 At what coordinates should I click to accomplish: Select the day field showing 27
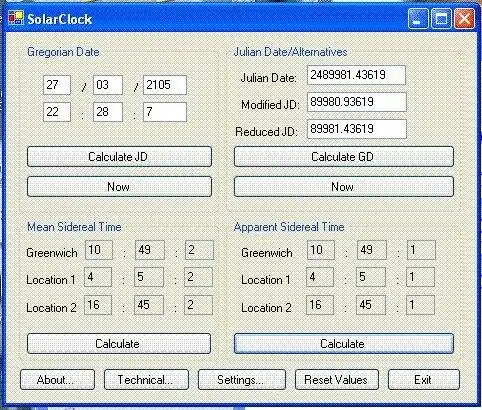(57, 85)
